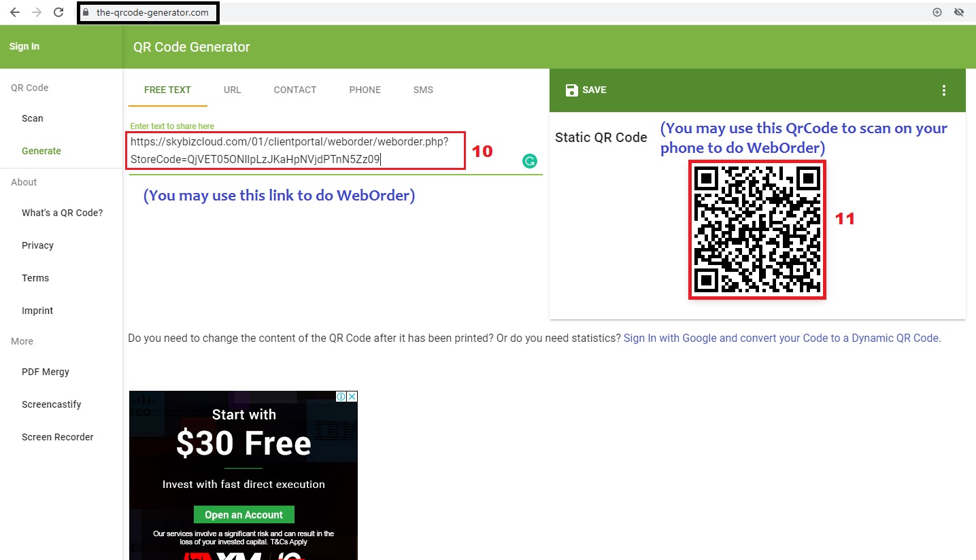Image resolution: width=976 pixels, height=560 pixels.
Task: Switch to the CONTACT tab
Action: coord(295,90)
